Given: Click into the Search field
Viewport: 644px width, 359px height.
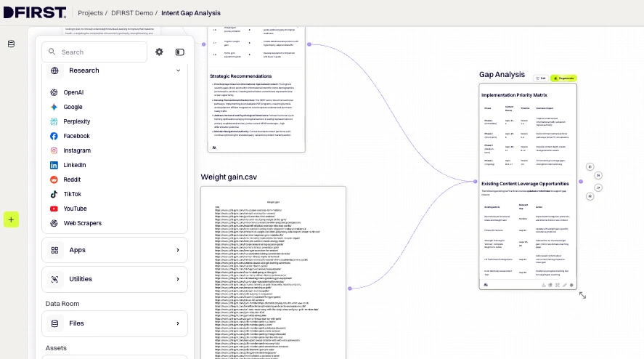Looking at the screenshot, I should 94,52.
